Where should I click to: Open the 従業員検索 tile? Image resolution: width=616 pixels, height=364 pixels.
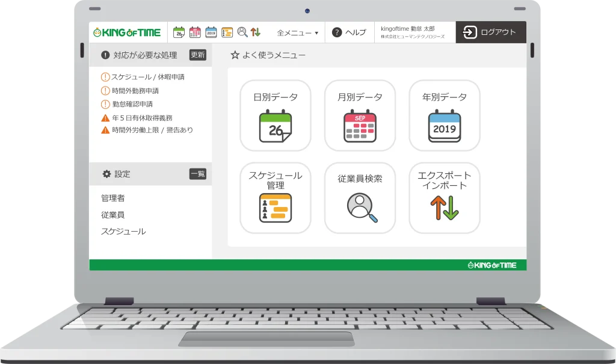[x=360, y=198]
